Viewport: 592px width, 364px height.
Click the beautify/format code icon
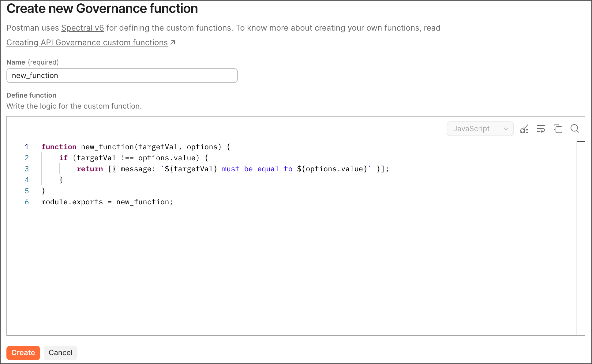524,129
